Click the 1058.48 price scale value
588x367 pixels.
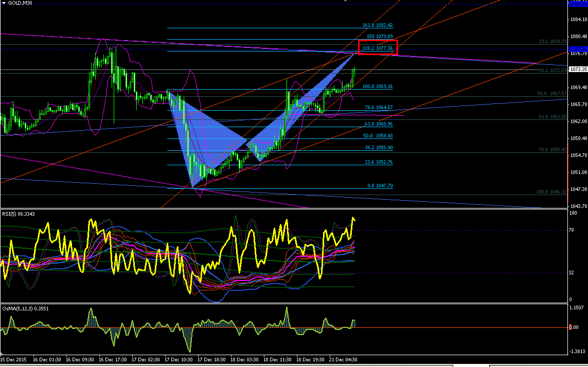579,138
